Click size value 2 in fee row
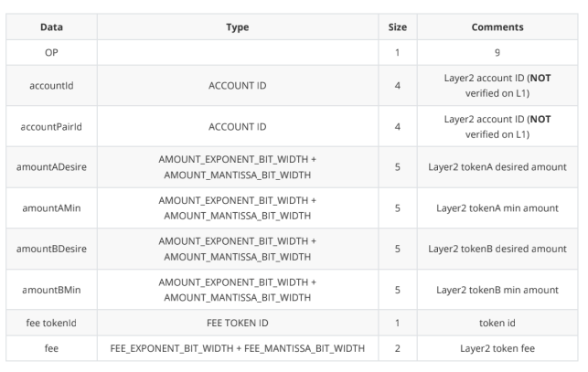This screenshot has height=372, width=588. tap(398, 348)
